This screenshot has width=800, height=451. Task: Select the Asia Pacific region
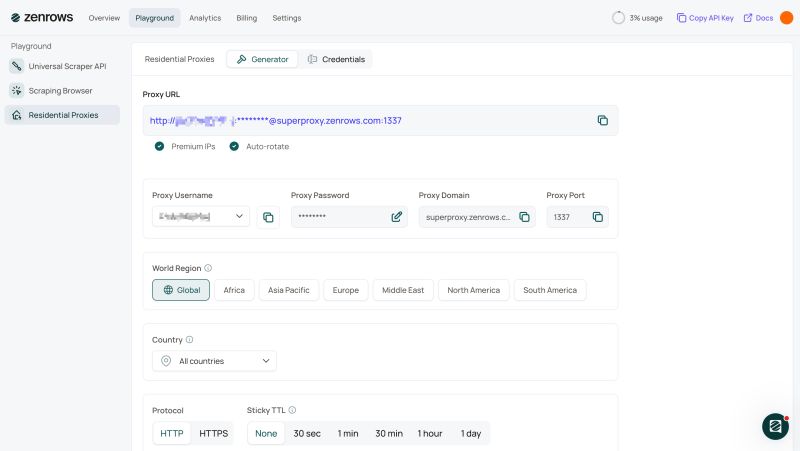(289, 290)
